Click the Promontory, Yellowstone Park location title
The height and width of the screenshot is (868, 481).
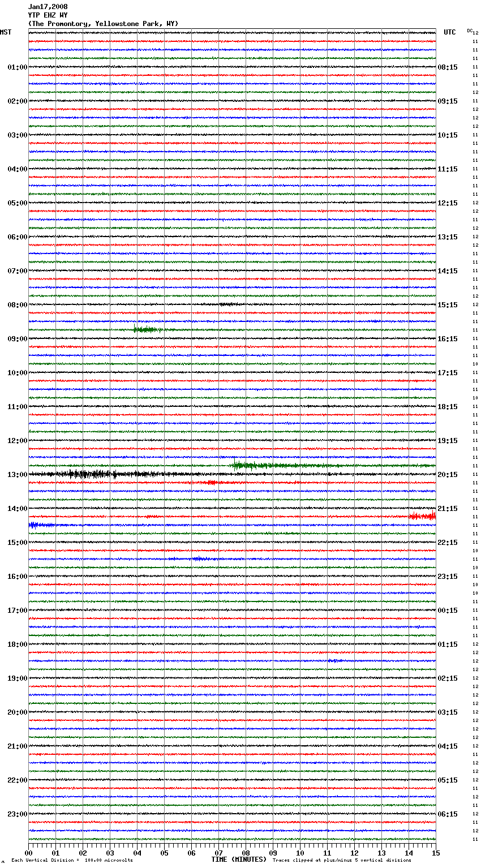(103, 24)
